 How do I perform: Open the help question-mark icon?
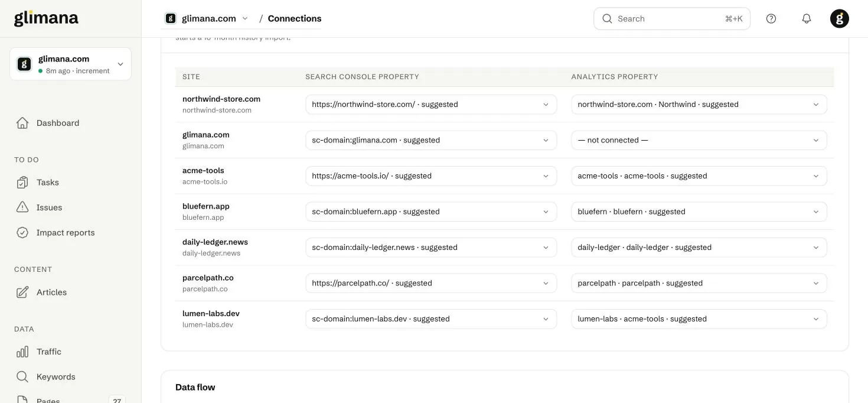click(x=771, y=18)
